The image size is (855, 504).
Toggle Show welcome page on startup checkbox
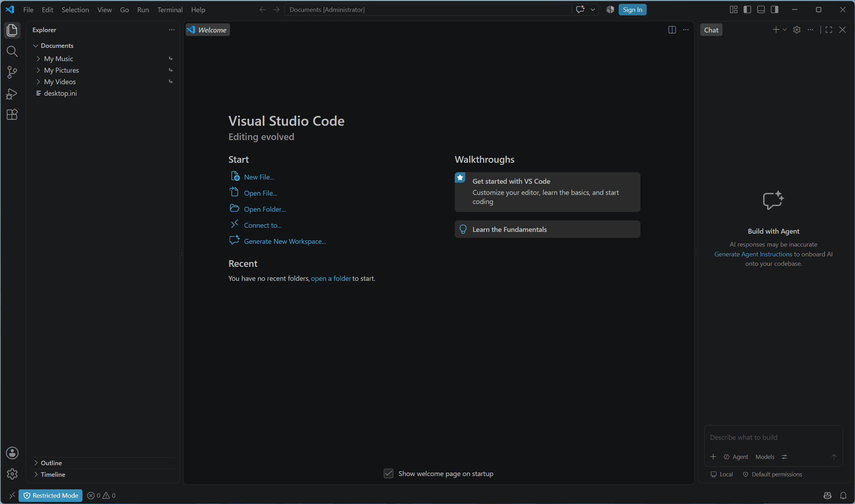click(x=388, y=474)
